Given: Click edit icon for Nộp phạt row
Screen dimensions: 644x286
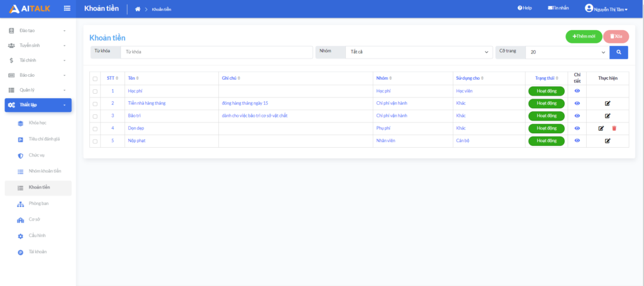Looking at the screenshot, I should pyautogui.click(x=608, y=141).
